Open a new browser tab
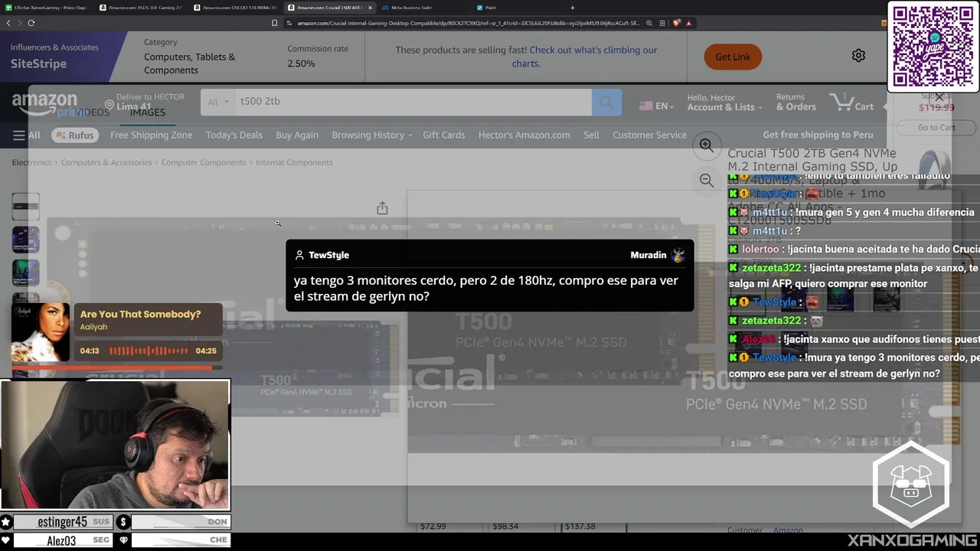Image resolution: width=980 pixels, height=551 pixels. (573, 8)
